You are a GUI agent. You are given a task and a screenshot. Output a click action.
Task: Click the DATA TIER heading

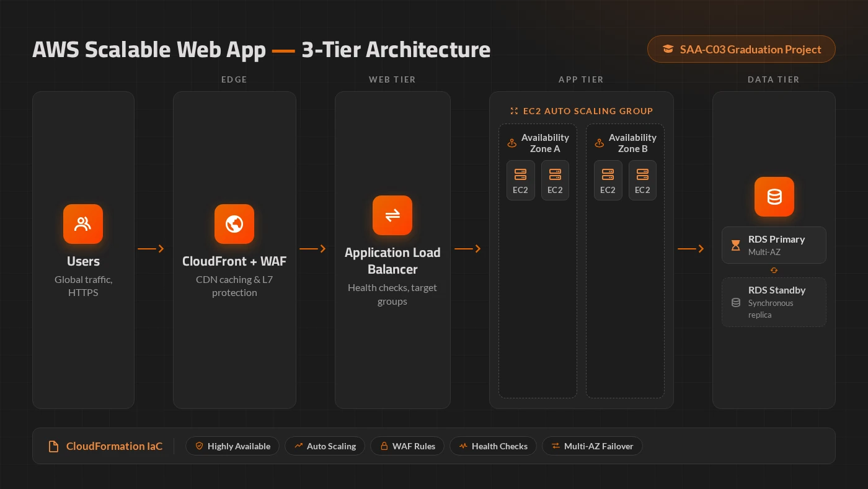click(774, 79)
